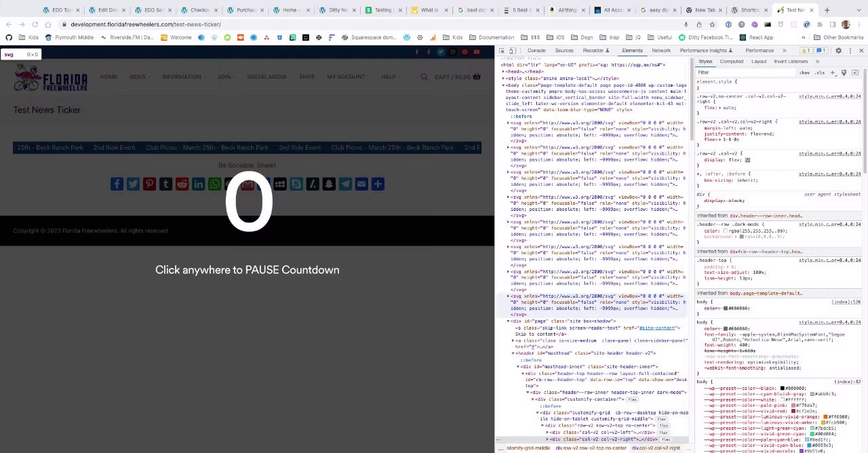This screenshot has height=453, width=868.
Task: Switch to the Computed styles pane
Action: point(732,62)
